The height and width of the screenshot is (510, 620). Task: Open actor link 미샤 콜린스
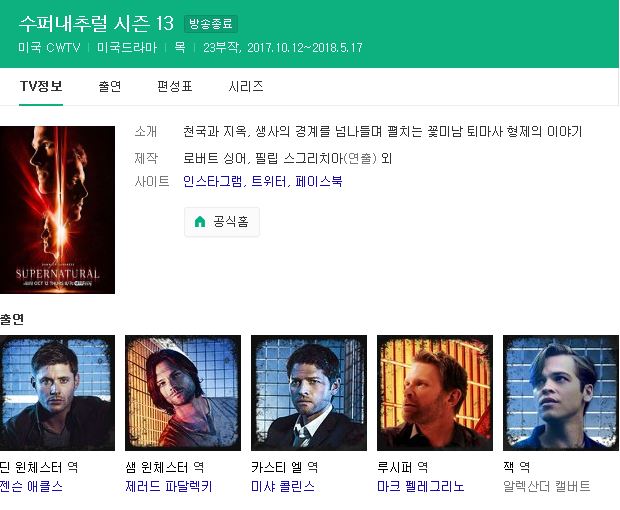tap(283, 486)
